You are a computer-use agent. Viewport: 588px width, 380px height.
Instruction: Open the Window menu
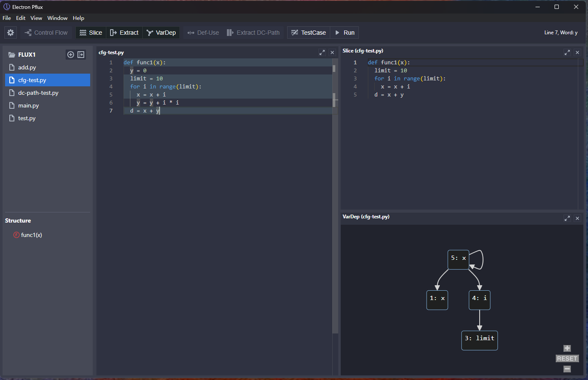[57, 18]
